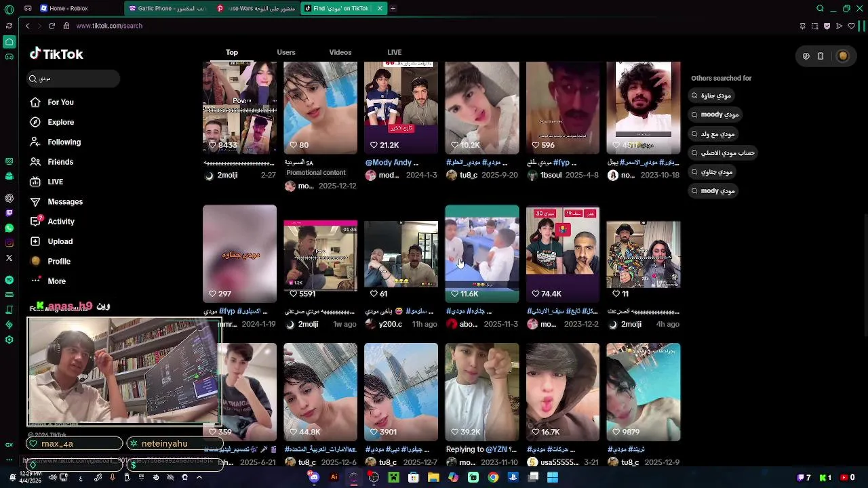Open the video with 5591 likes
Screen dimensions: 868x488
(320, 254)
